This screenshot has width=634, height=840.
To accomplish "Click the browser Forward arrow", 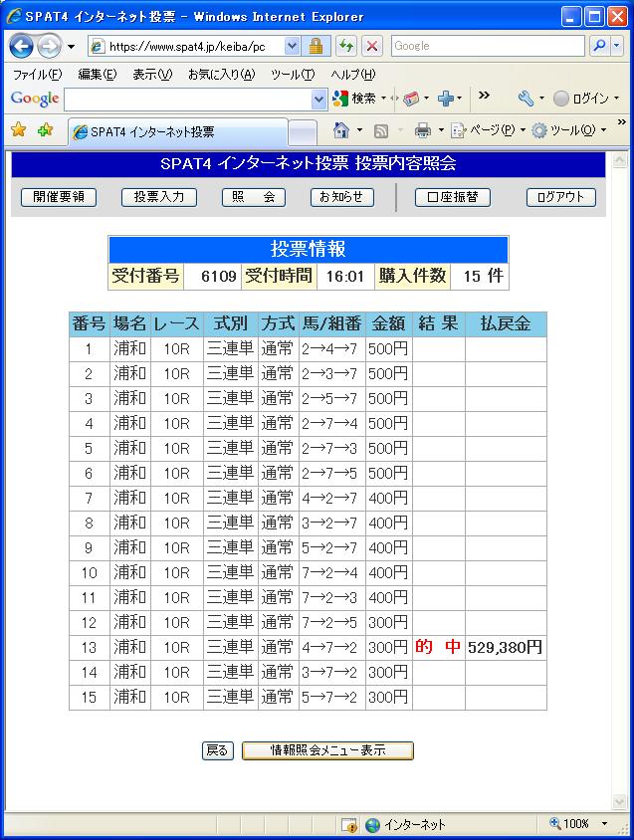I will coord(50,47).
